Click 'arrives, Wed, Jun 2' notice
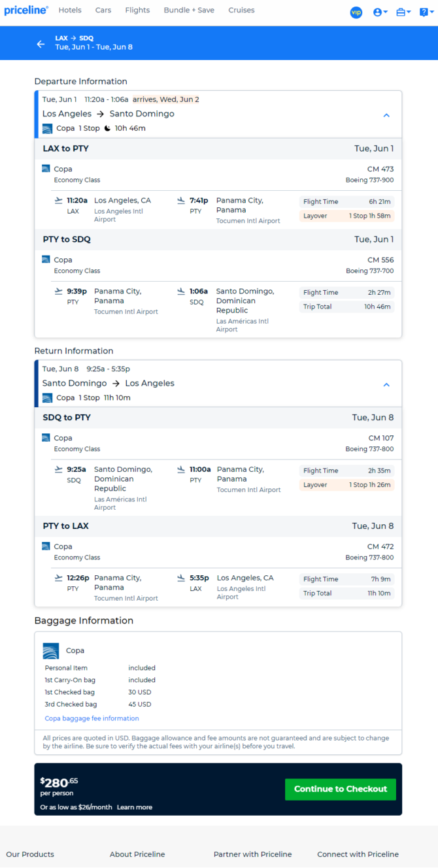The width and height of the screenshot is (438, 868). tap(166, 99)
